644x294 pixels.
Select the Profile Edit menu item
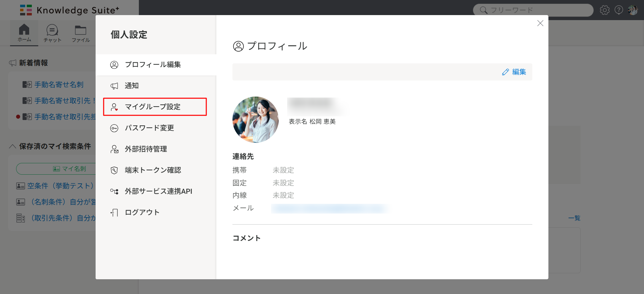pyautogui.click(x=153, y=65)
